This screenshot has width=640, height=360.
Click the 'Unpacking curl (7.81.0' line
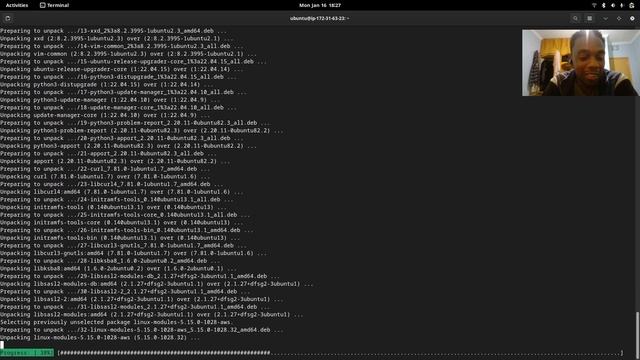(105, 176)
